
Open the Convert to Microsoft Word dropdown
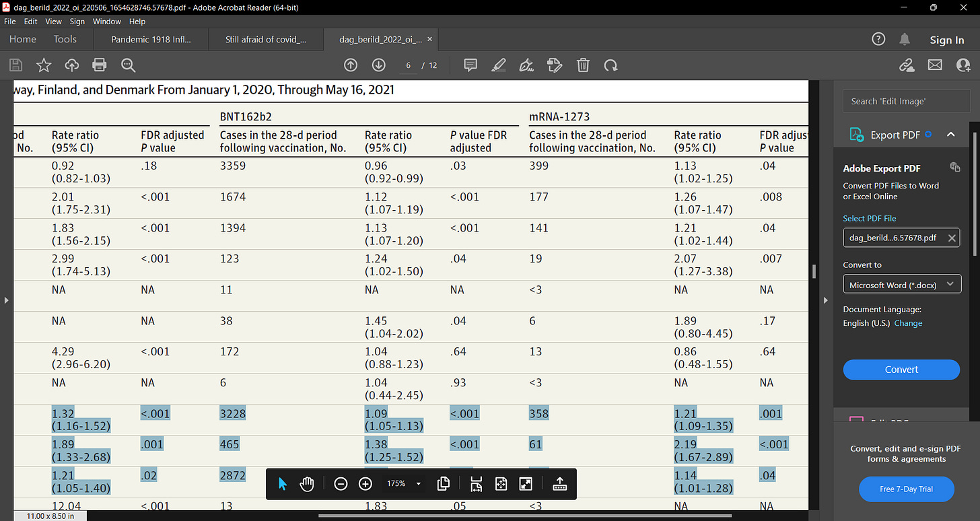click(x=901, y=285)
